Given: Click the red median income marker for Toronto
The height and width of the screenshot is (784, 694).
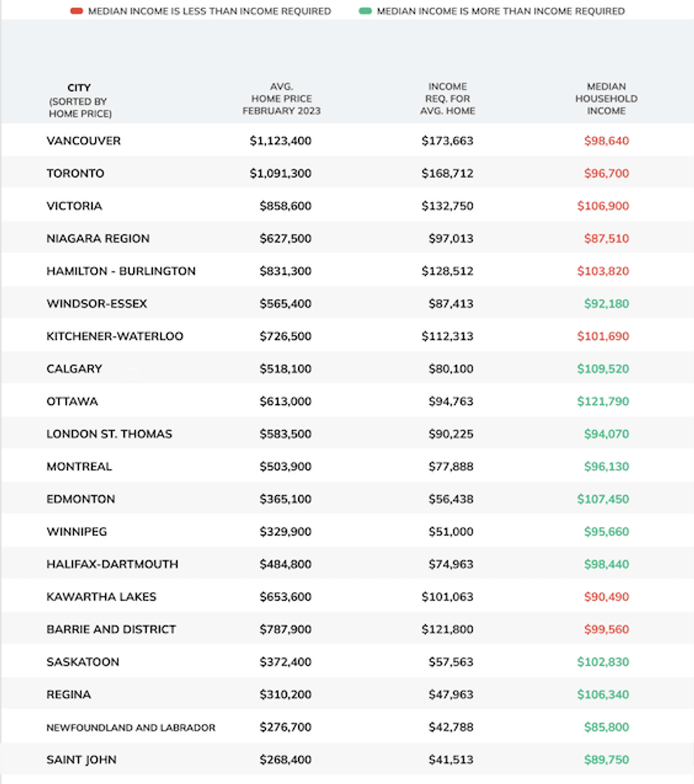Looking at the screenshot, I should pyautogui.click(x=607, y=173).
